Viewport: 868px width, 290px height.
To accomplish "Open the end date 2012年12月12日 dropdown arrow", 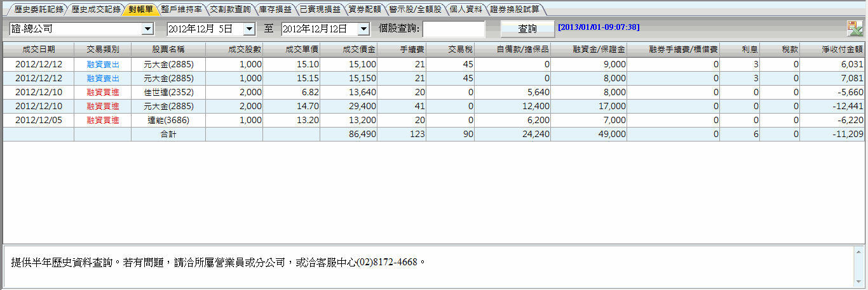I will point(363,29).
